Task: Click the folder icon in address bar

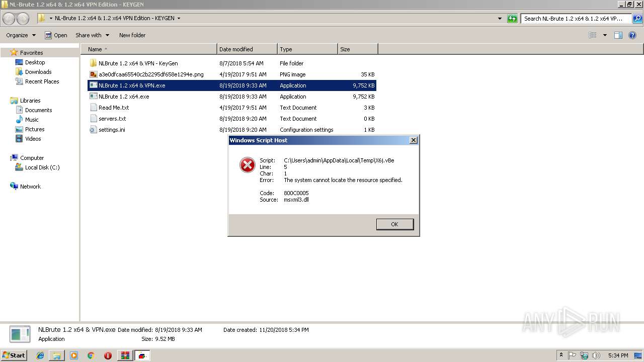Action: [x=42, y=19]
